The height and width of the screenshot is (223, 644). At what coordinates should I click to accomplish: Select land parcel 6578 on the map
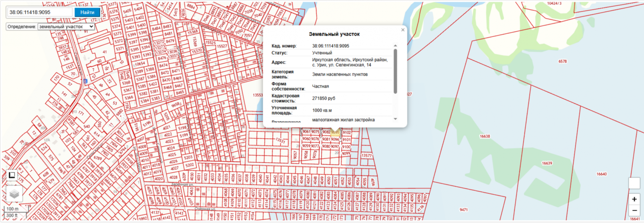(x=563, y=61)
